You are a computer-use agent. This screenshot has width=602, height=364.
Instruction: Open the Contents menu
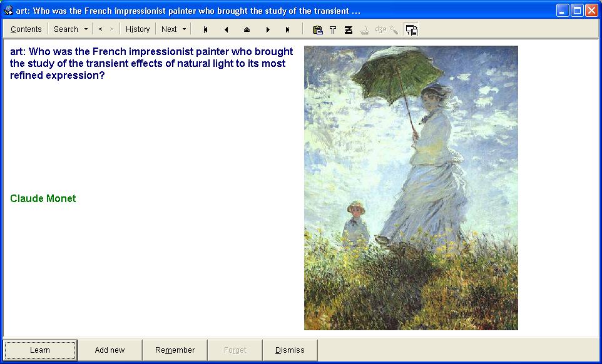(26, 29)
